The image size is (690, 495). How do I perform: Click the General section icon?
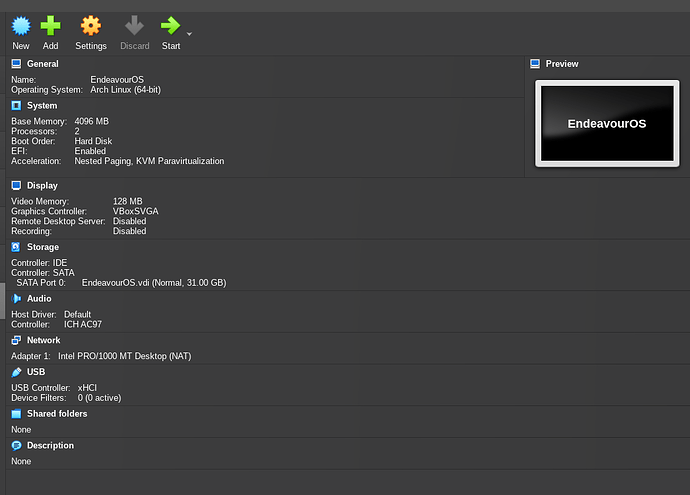16,64
